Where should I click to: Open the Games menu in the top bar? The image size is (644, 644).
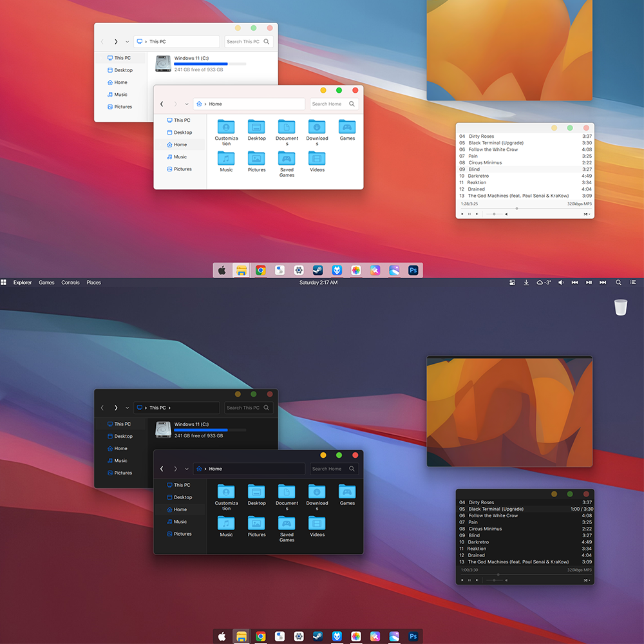(x=46, y=283)
